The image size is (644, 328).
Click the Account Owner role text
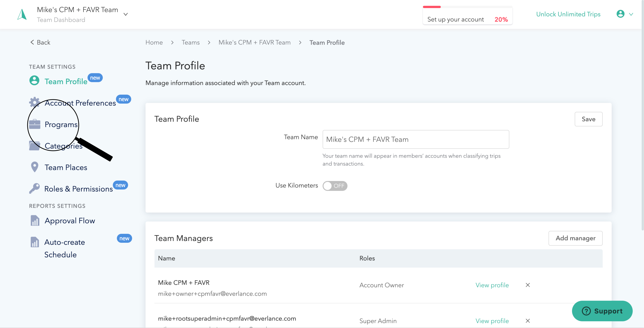(381, 285)
